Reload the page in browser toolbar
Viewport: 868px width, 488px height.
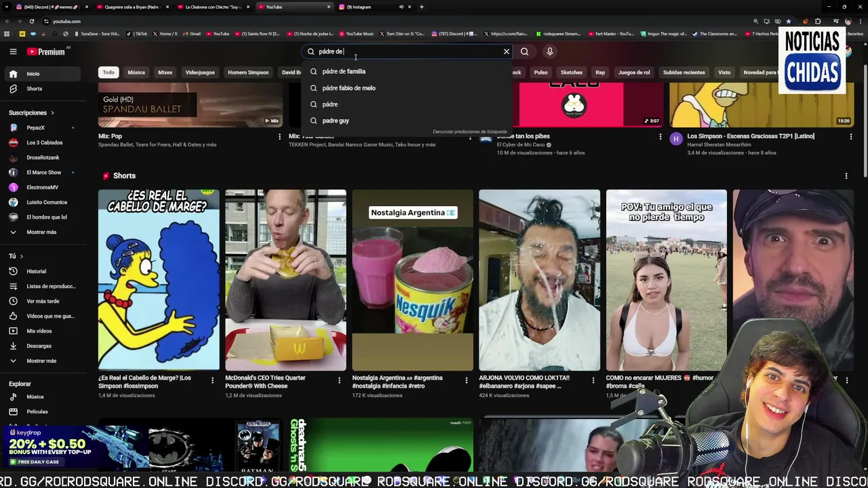point(31,21)
